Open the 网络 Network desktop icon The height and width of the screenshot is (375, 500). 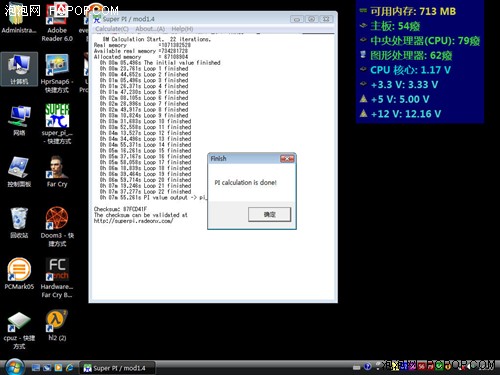coord(19,121)
